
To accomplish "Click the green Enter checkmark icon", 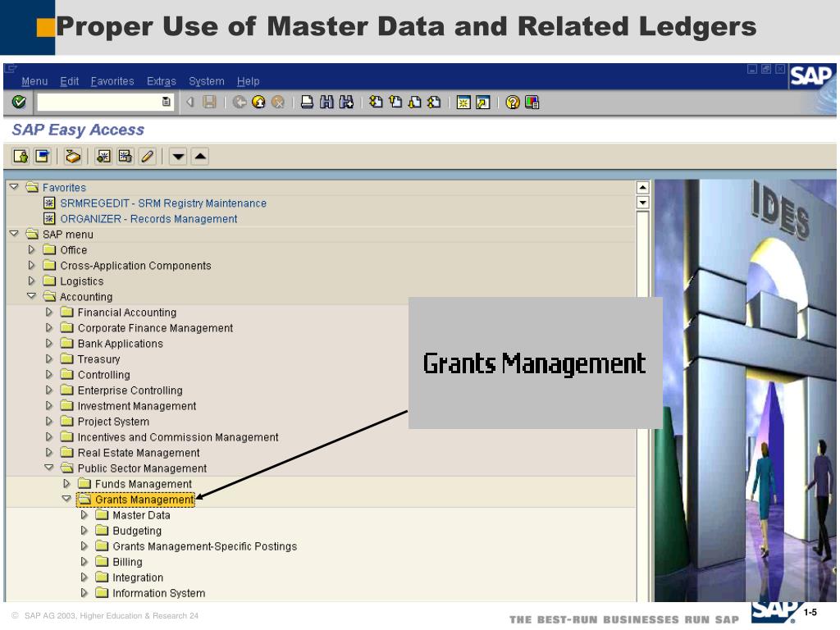I will pos(19,102).
